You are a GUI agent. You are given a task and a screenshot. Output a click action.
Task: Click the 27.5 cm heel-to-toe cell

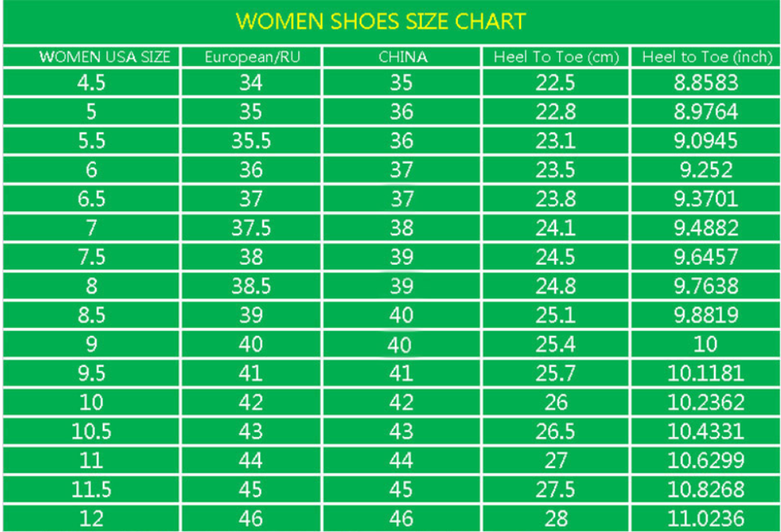pyautogui.click(x=555, y=489)
